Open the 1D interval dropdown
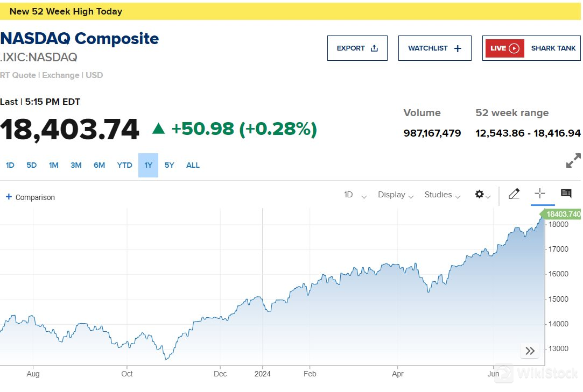The height and width of the screenshot is (392, 583). (355, 195)
